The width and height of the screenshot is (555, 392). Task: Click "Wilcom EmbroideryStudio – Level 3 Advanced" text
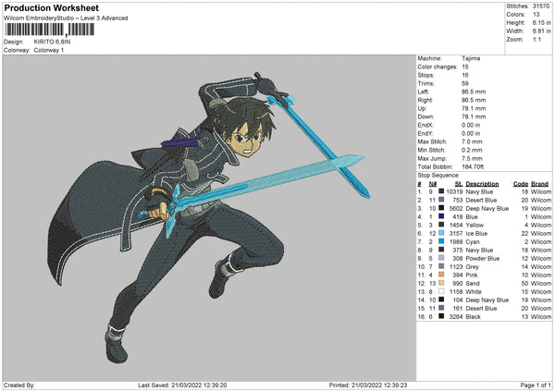click(66, 18)
